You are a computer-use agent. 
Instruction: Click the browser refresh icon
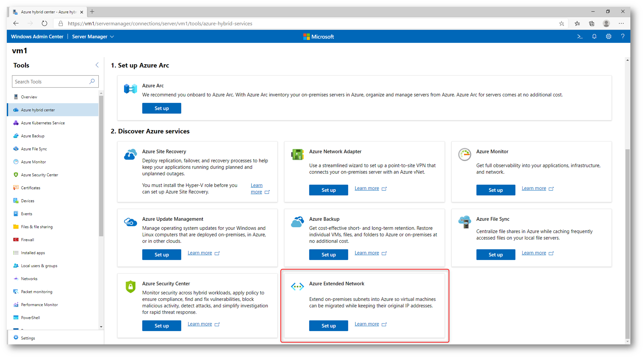pos(44,23)
